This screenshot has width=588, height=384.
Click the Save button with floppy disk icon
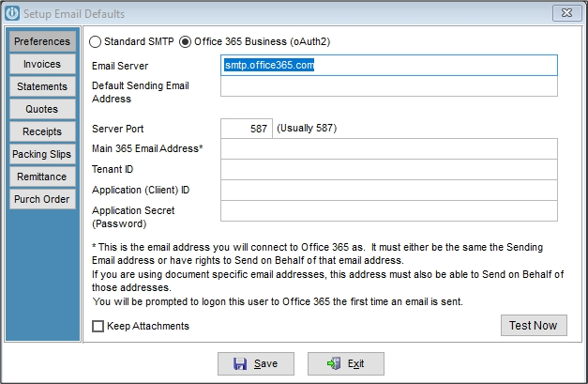pyautogui.click(x=256, y=363)
